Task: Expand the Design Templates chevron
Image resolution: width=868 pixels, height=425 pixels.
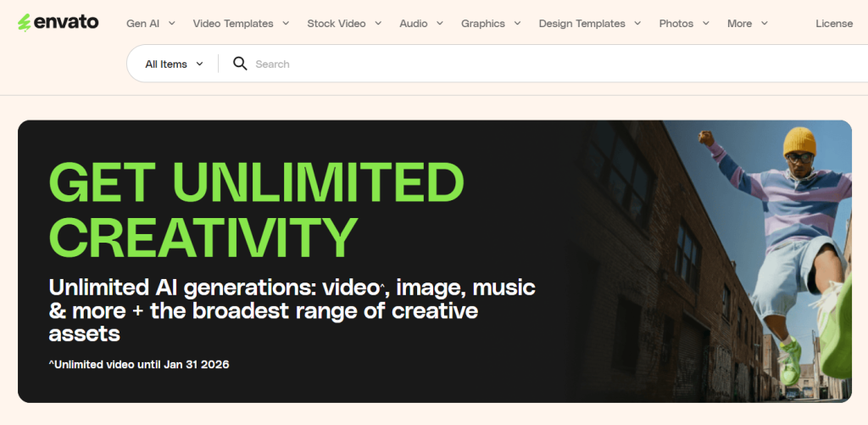Action: click(637, 23)
